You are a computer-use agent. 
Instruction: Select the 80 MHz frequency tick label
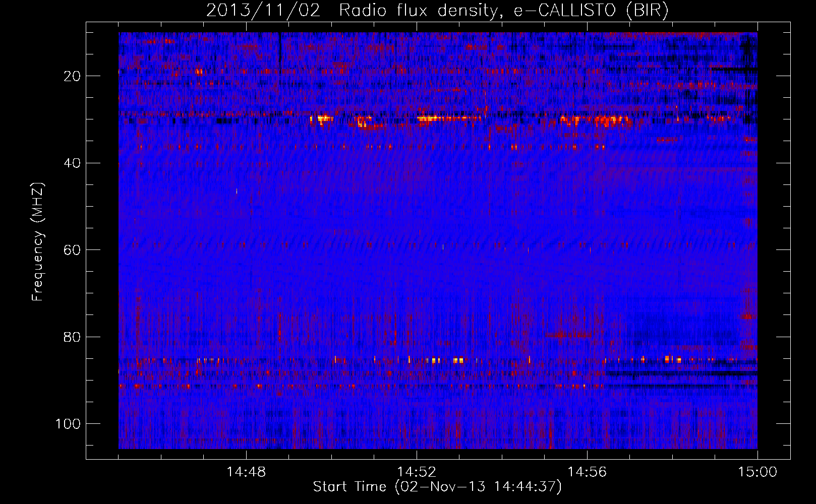coord(72,337)
